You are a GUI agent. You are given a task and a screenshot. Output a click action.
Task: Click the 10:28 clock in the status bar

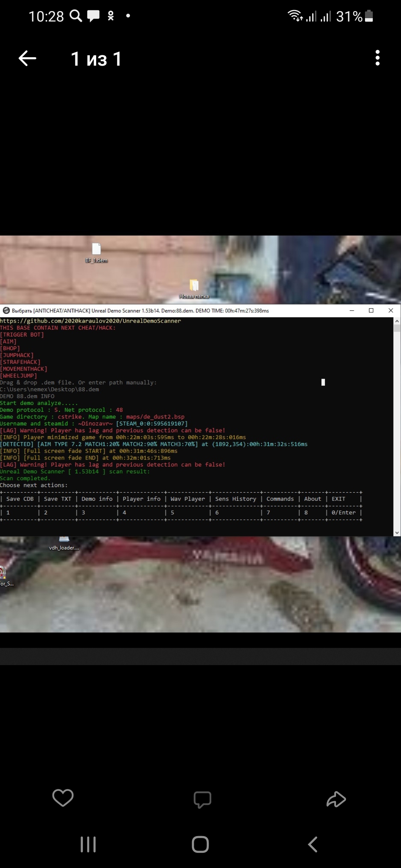[46, 16]
